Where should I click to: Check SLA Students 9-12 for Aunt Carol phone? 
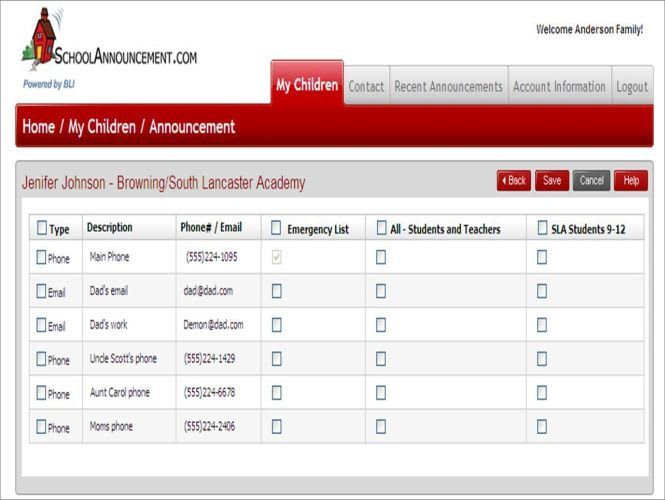(542, 393)
